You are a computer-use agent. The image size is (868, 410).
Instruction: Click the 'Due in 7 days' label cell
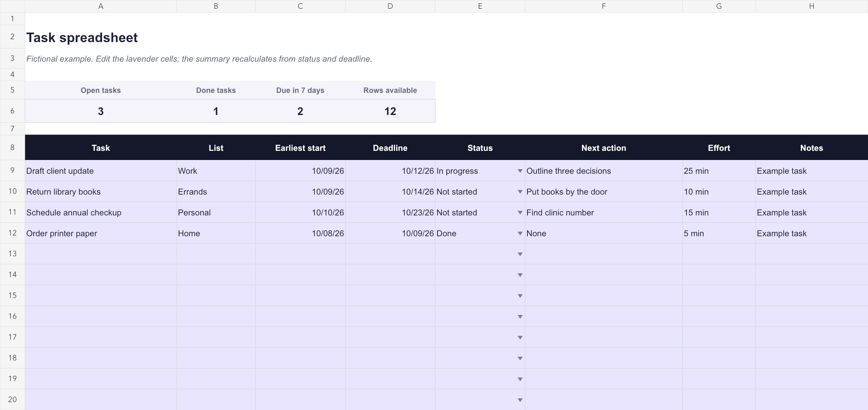[300, 90]
